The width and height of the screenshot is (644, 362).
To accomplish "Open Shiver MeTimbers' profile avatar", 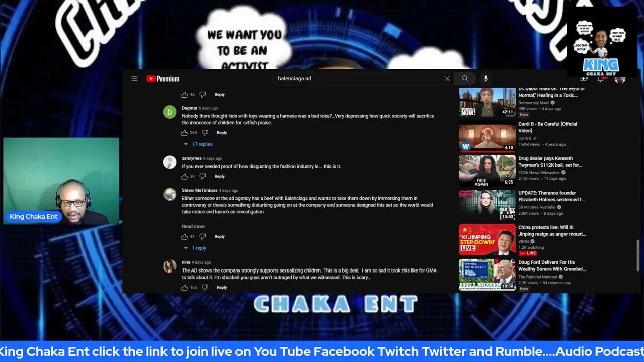I will click(170, 194).
